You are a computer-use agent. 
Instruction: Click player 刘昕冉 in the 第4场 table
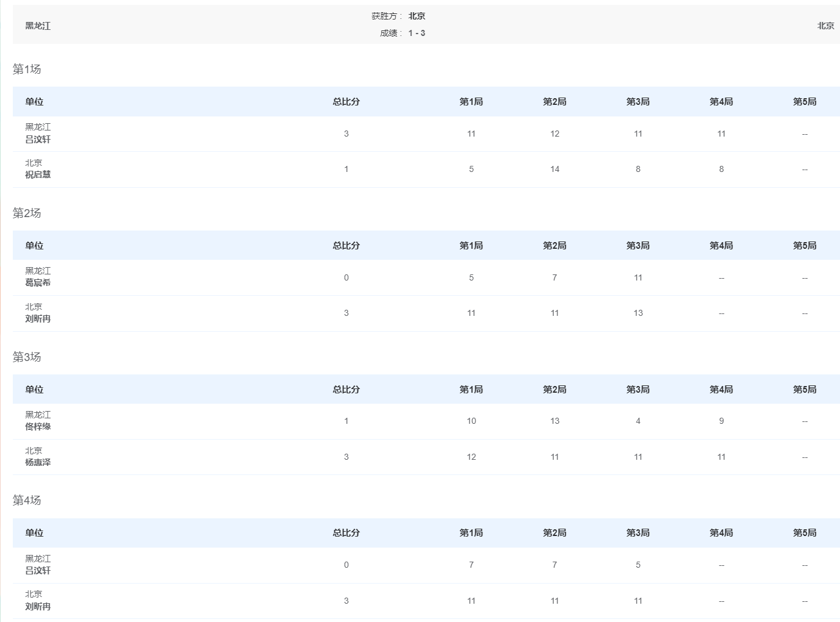(x=38, y=607)
